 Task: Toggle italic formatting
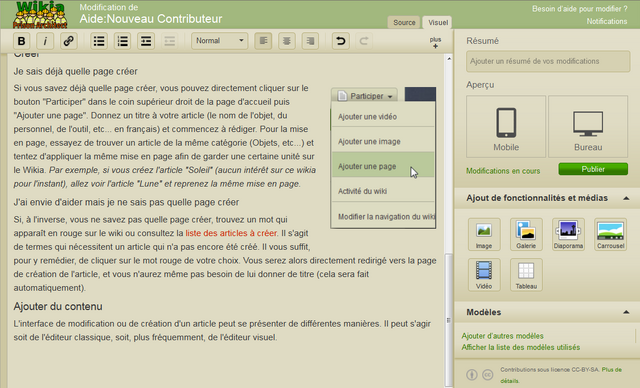45,41
